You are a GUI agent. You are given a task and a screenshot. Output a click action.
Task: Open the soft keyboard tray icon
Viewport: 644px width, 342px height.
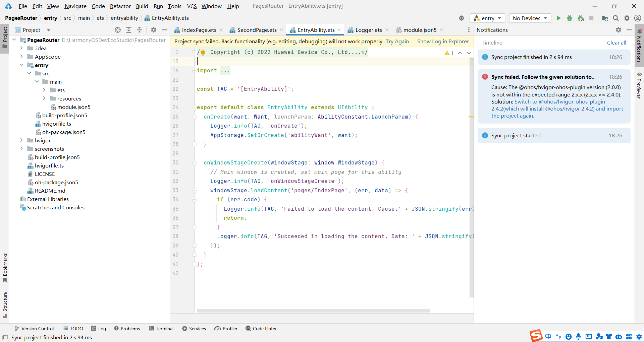point(588,337)
